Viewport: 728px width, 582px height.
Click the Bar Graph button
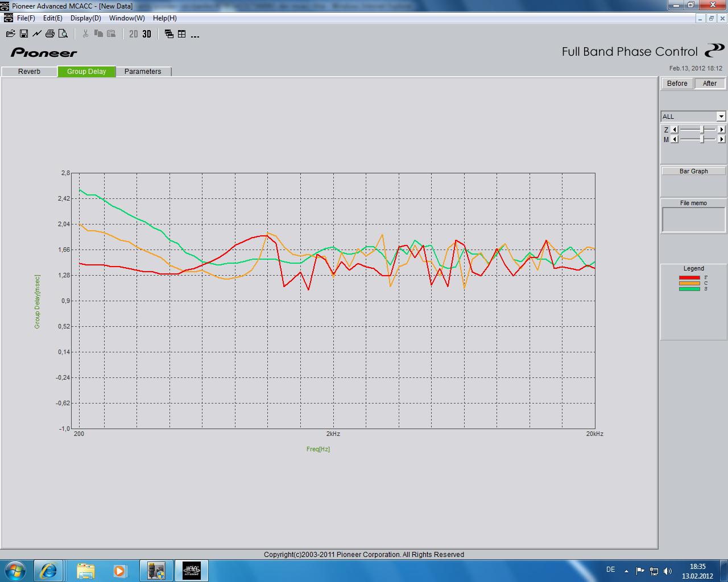(693, 171)
